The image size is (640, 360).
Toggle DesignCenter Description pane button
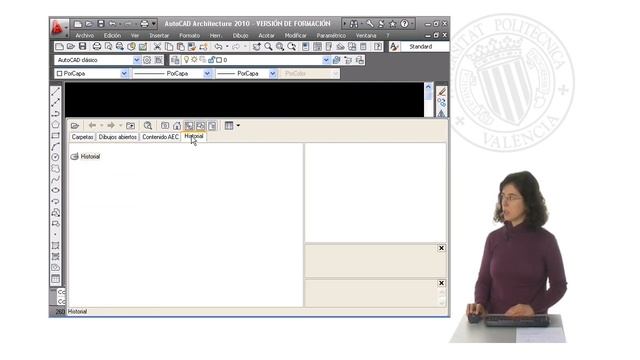click(x=212, y=126)
